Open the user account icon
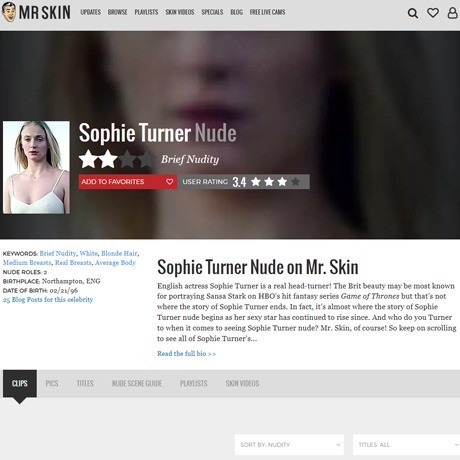Image resolution: width=460 pixels, height=460 pixels. point(452,13)
